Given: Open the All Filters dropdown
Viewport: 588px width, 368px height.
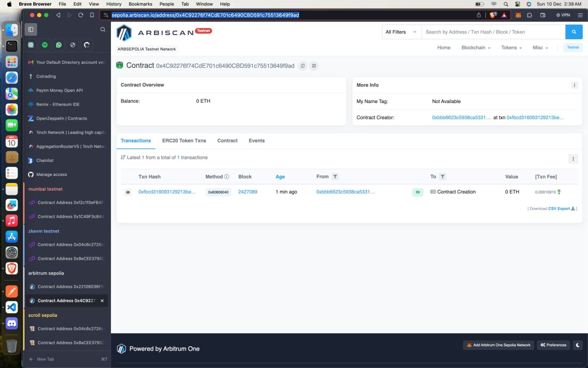Looking at the screenshot, I should click(401, 32).
